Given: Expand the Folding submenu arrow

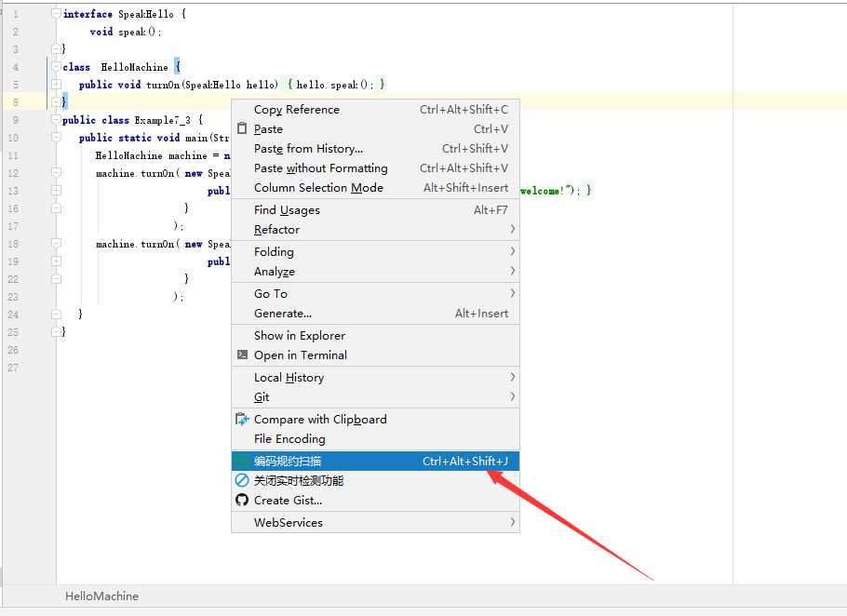Looking at the screenshot, I should (x=512, y=251).
